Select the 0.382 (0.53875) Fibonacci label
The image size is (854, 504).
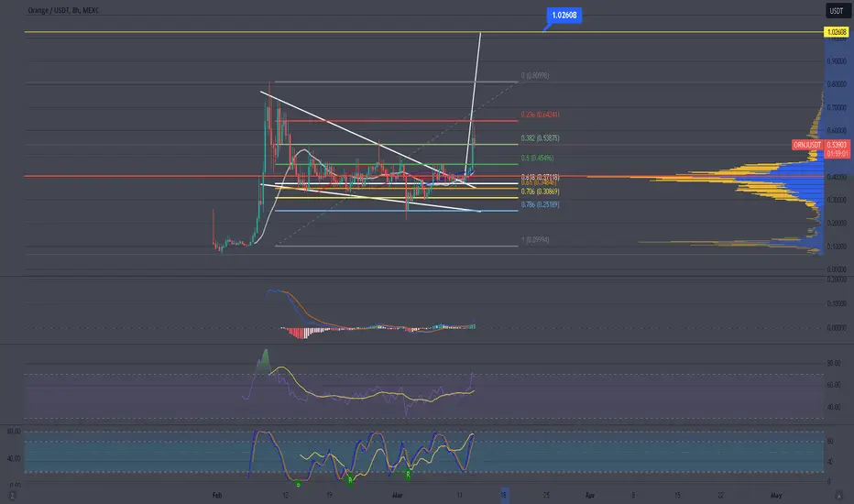point(540,138)
